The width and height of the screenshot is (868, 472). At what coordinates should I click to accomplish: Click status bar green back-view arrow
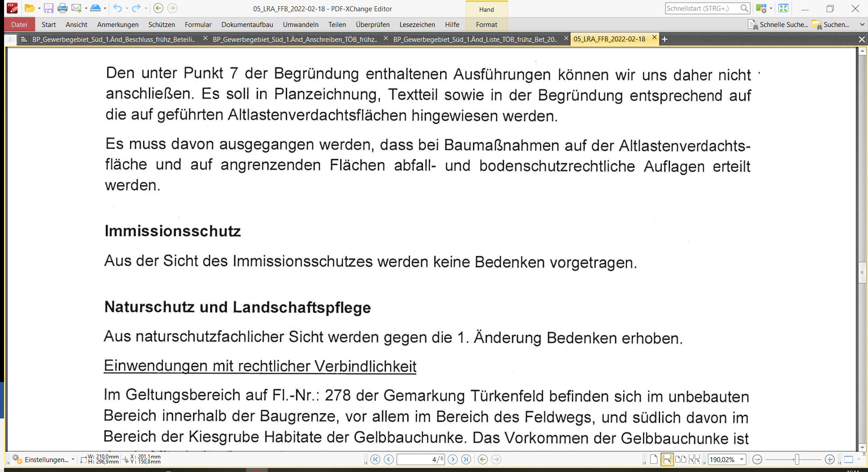point(483,459)
